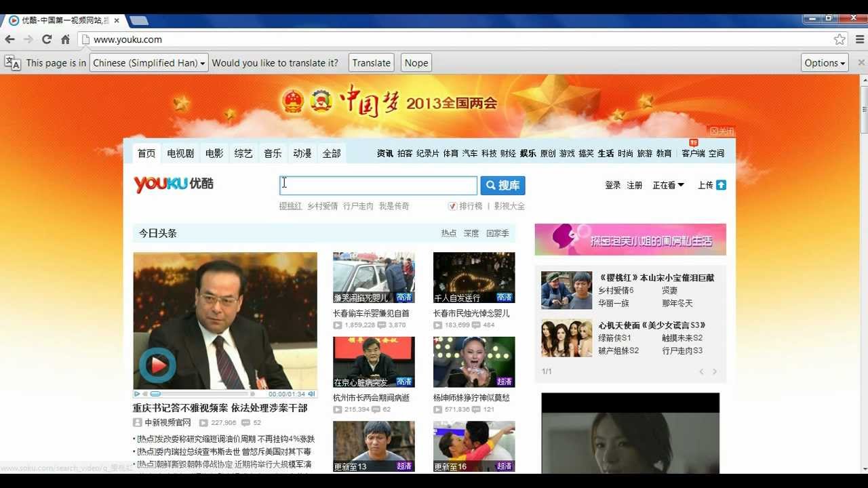The height and width of the screenshot is (488, 868).
Task: Open the browser home page icon
Action: [65, 39]
